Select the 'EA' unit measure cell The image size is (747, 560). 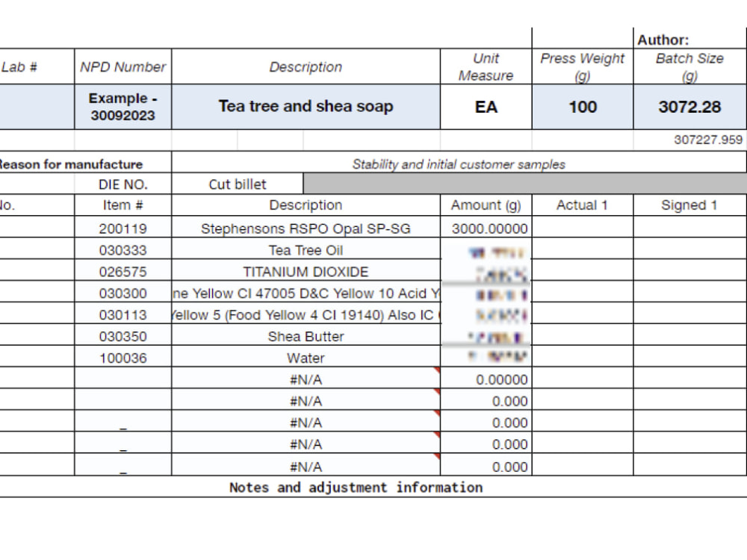click(x=486, y=107)
